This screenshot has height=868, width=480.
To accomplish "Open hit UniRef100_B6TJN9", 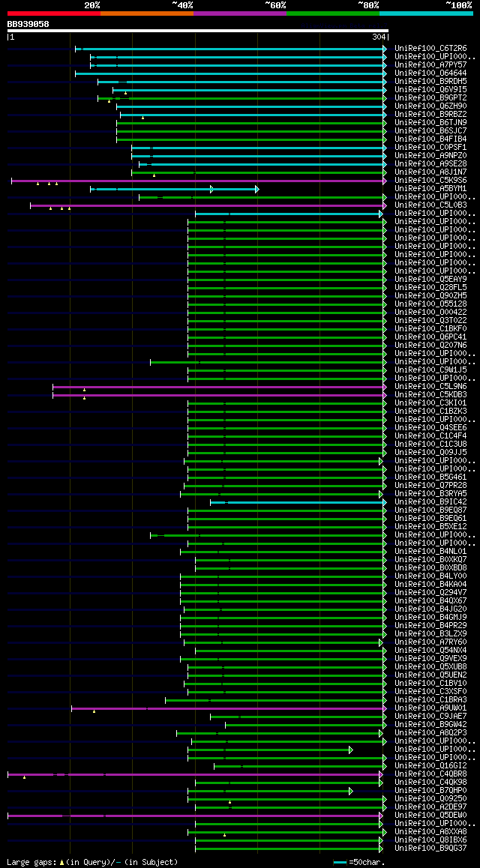I will pyautogui.click(x=430, y=123).
